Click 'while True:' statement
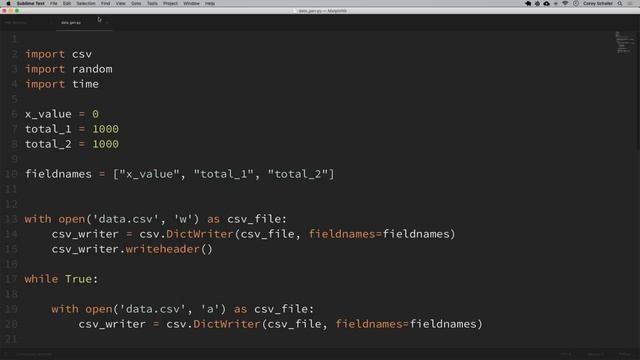This screenshot has width=640, height=360. pyautogui.click(x=61, y=279)
